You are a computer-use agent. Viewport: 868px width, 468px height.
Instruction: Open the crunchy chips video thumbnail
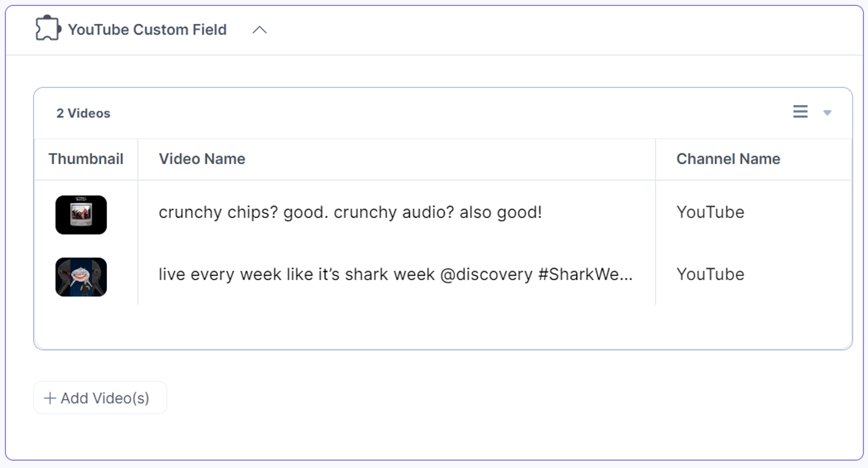point(81,215)
